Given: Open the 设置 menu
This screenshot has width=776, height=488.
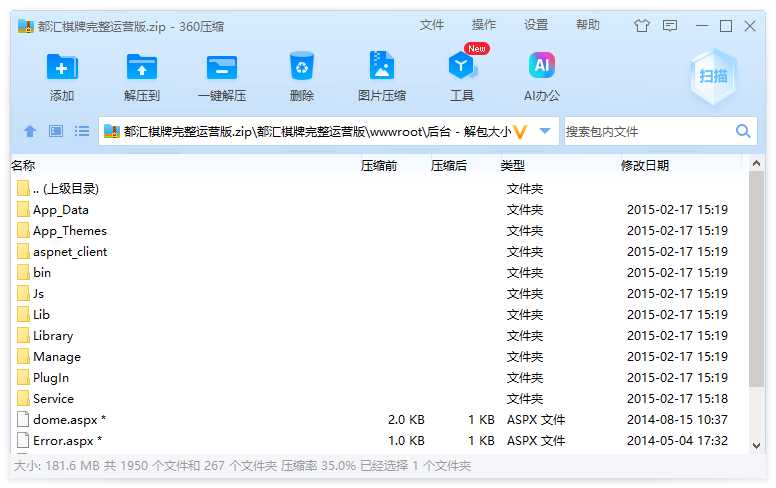Looking at the screenshot, I should click(x=535, y=25).
